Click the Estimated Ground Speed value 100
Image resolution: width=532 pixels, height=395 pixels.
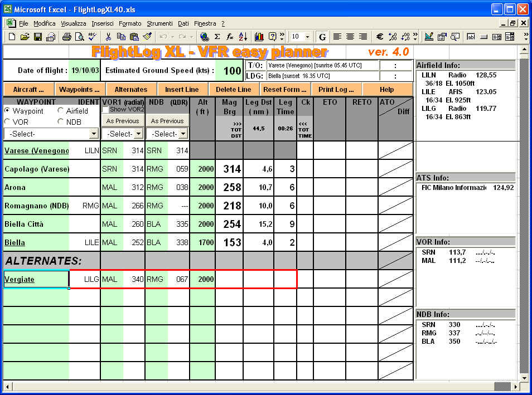[x=229, y=71]
